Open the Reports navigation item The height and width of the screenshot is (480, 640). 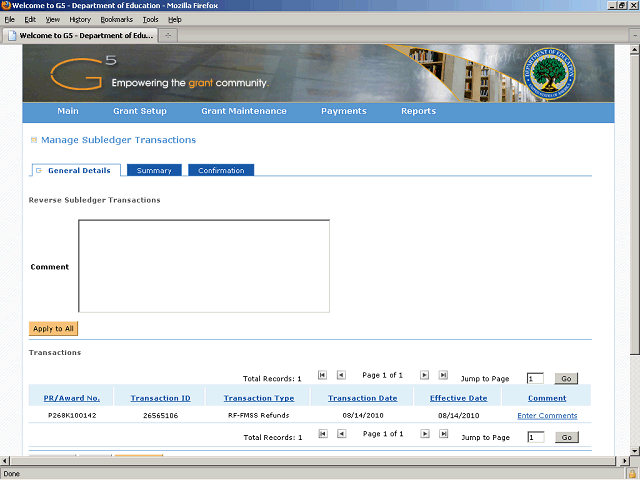point(418,111)
